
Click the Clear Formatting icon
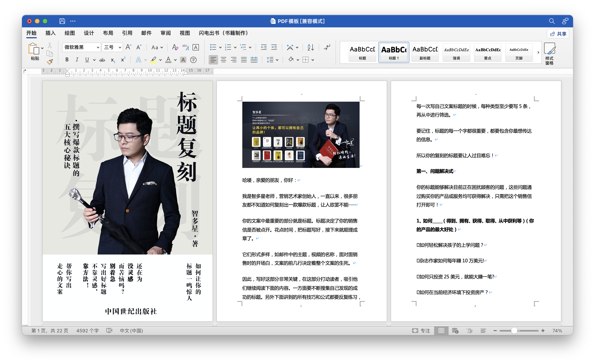175,47
